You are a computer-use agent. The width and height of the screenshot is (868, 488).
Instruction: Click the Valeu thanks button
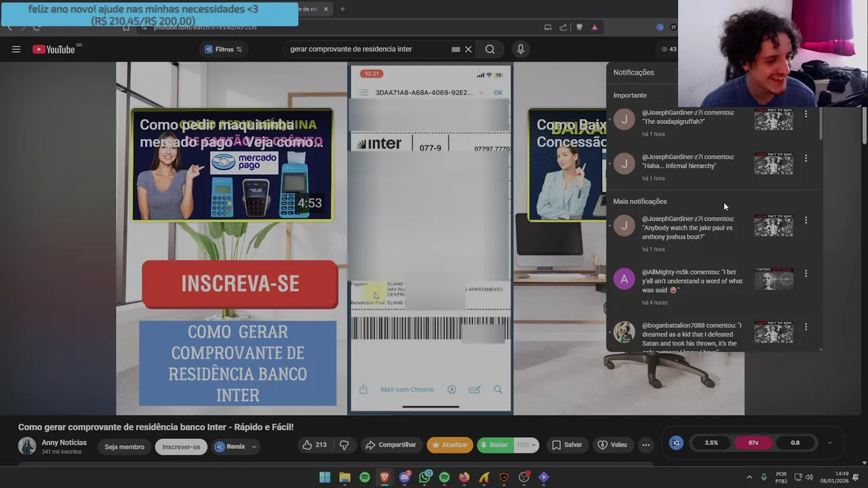coord(612,445)
